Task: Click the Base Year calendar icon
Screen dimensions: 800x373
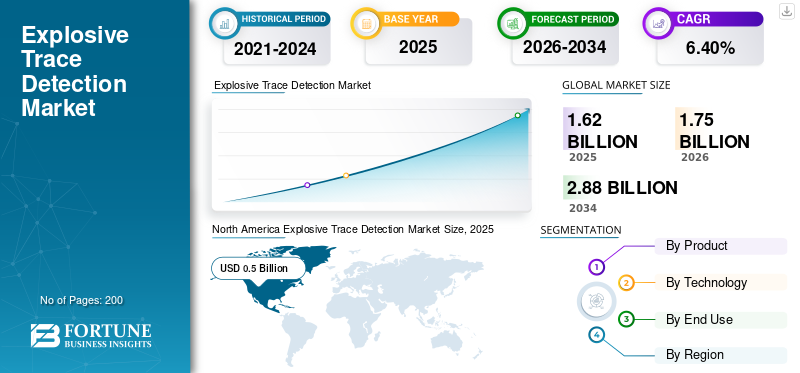Action: 366,23
